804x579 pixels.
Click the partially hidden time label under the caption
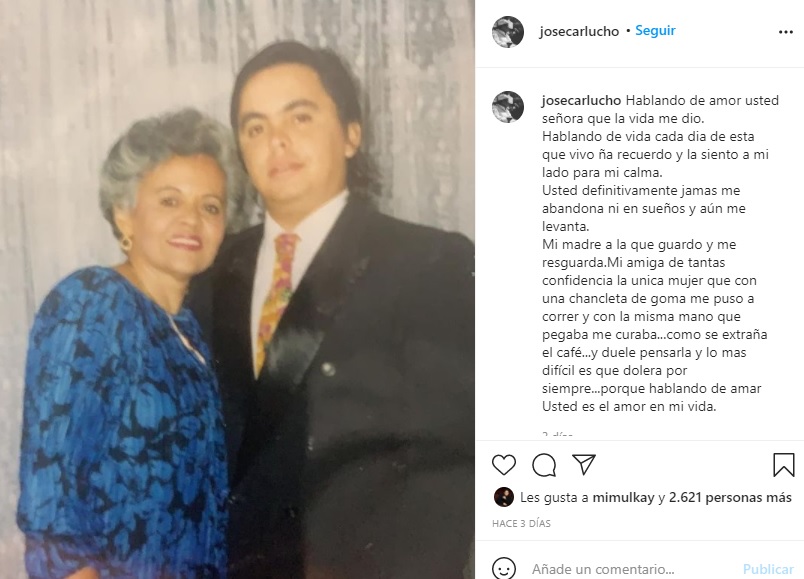pyautogui.click(x=557, y=434)
